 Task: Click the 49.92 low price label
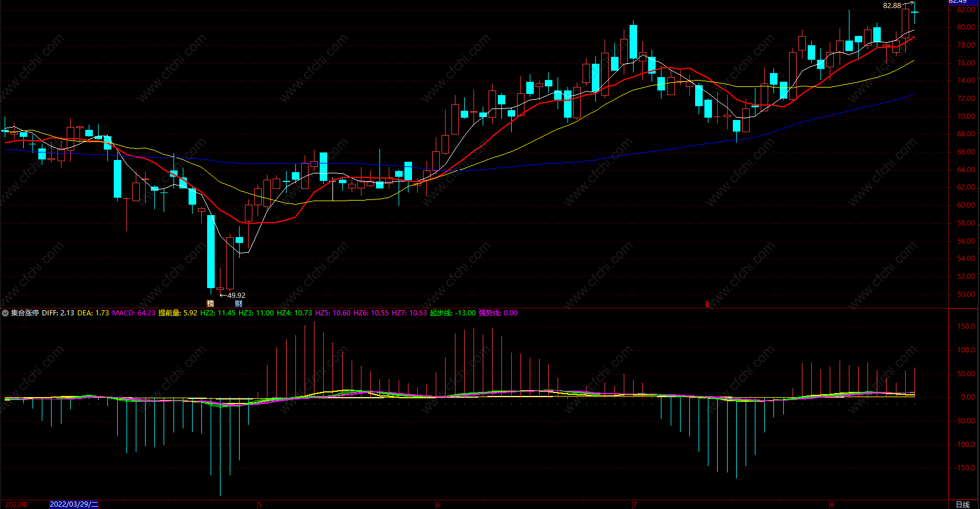(236, 296)
